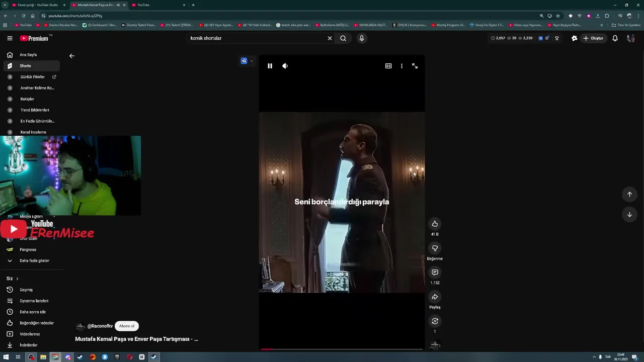Viewport: 644px width, 362px height.
Task: Open En Fazla Görüntüle sidebar item
Action: (x=32, y=121)
